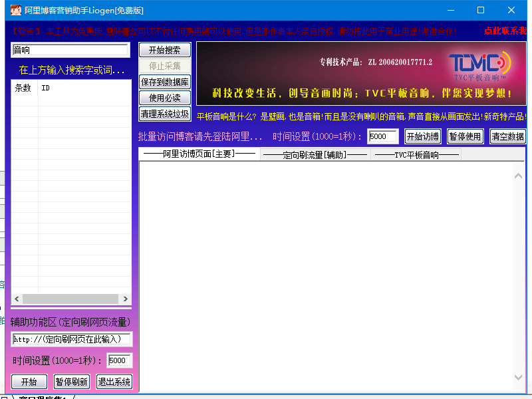Minimize the 阿里博客营销助手 window
The image size is (532, 399).
point(451,10)
